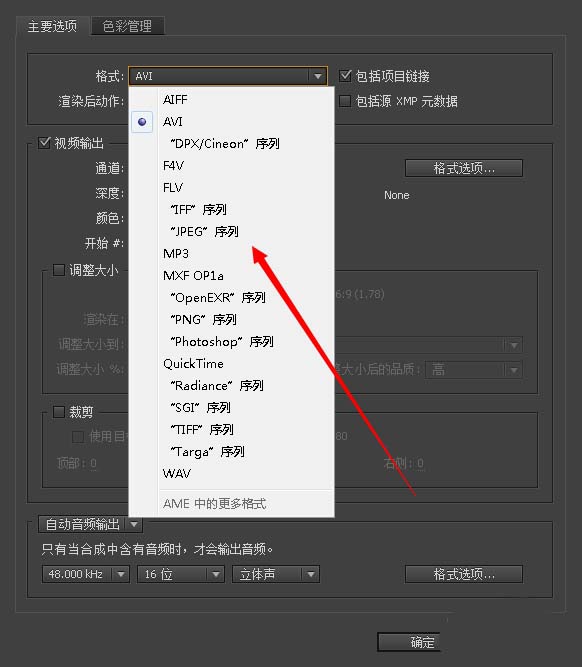This screenshot has height=667, width=582.
Task: Open the 自动音频输出 dropdown
Action: tap(90, 524)
